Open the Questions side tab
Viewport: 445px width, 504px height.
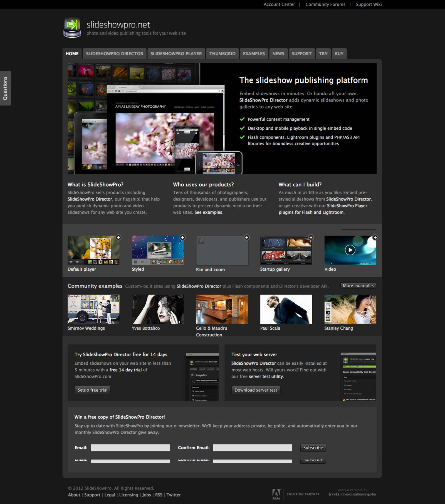coord(5,88)
